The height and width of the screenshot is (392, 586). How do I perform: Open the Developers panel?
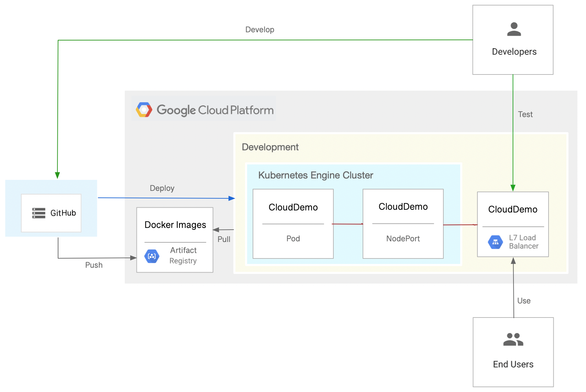point(513,39)
